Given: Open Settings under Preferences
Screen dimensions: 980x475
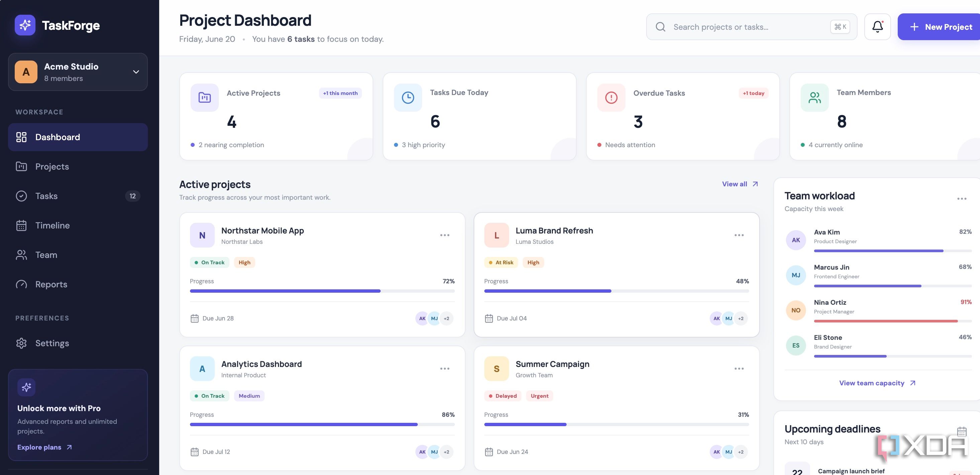Looking at the screenshot, I should pos(78,343).
